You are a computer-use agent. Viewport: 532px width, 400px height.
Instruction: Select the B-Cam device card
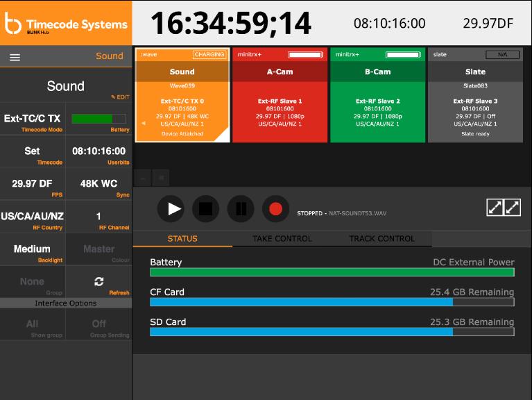[x=377, y=95]
